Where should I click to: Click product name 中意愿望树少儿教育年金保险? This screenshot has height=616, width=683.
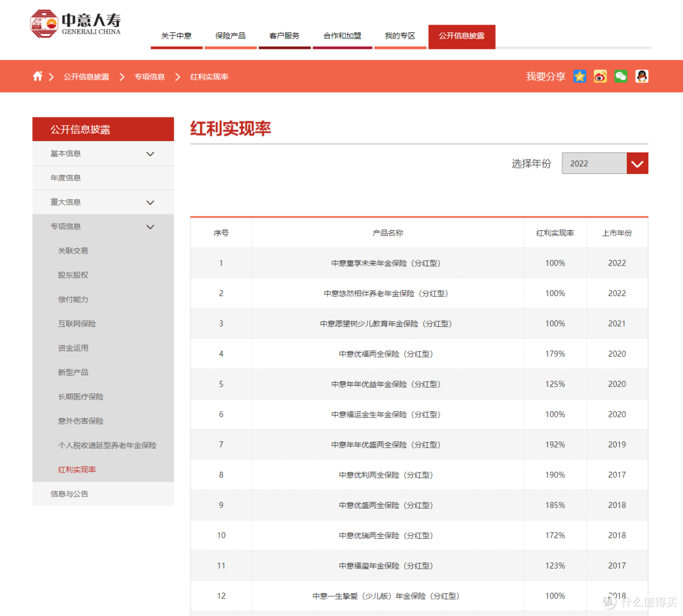[386, 324]
